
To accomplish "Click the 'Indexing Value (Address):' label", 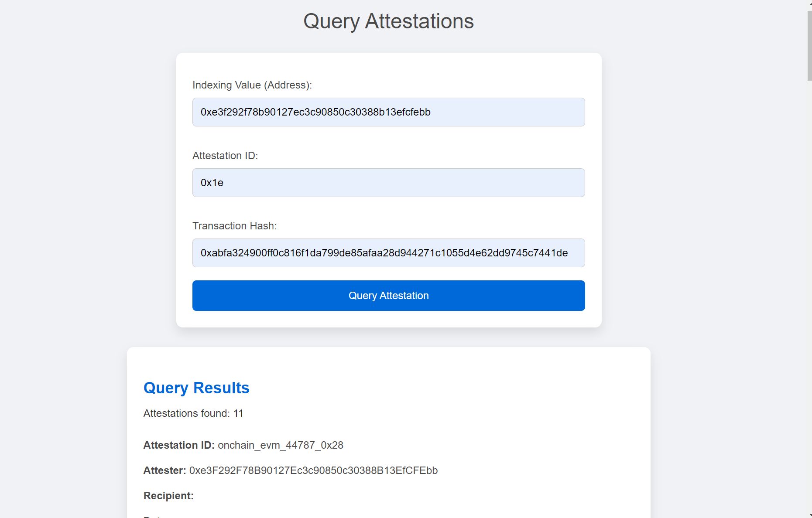I will (252, 85).
